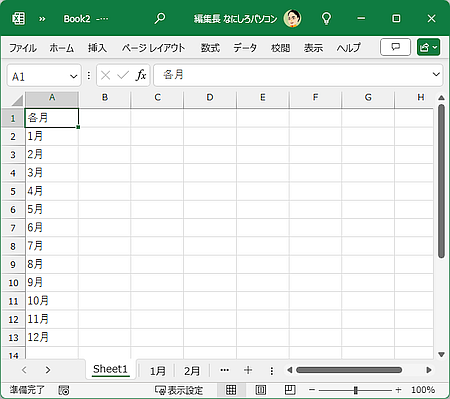Select the cell containing 12月
This screenshot has height=399, width=450.
click(52, 337)
